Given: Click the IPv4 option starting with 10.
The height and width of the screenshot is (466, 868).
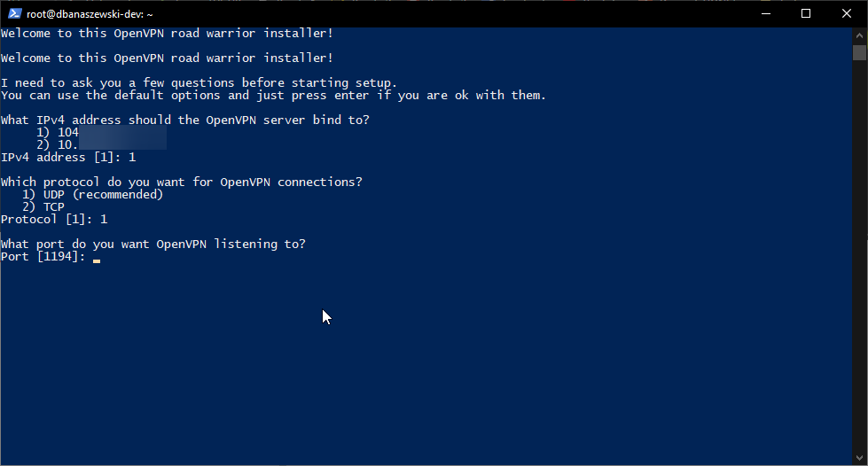Looking at the screenshot, I should pos(64,145).
